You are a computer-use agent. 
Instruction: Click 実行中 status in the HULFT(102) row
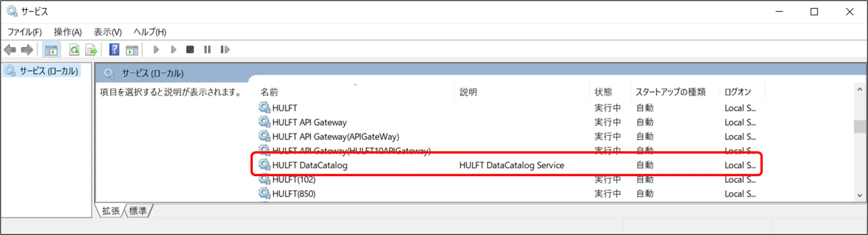point(607,180)
